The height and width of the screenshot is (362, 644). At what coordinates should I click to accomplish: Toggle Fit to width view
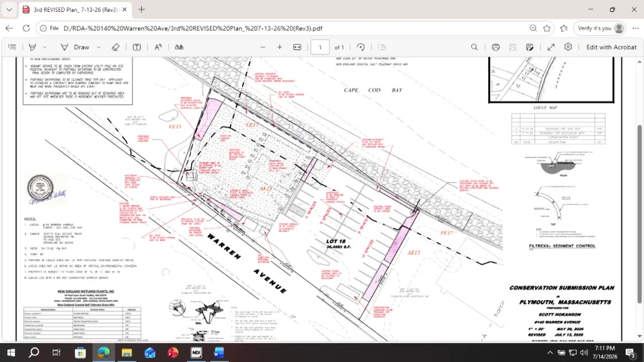pos(297,47)
